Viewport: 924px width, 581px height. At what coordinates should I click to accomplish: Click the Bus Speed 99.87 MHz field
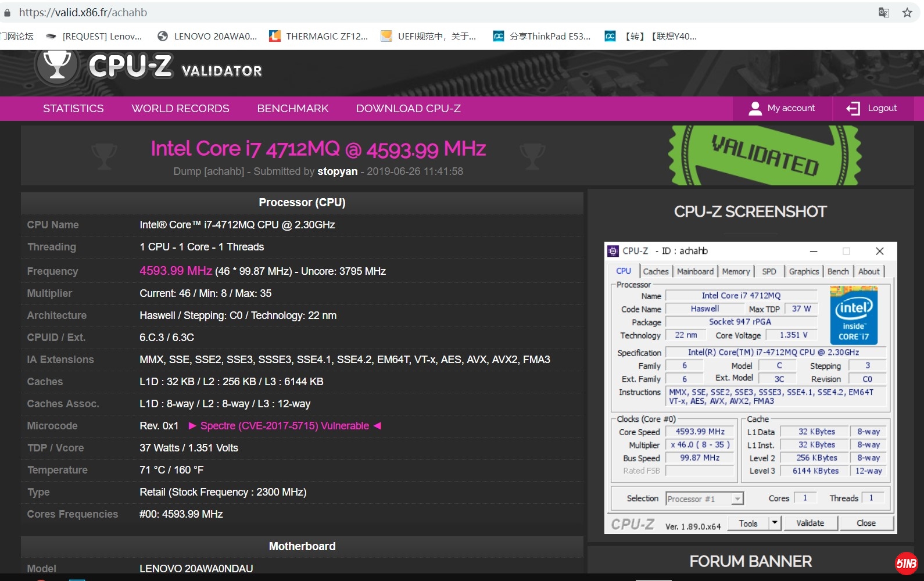[700, 458]
